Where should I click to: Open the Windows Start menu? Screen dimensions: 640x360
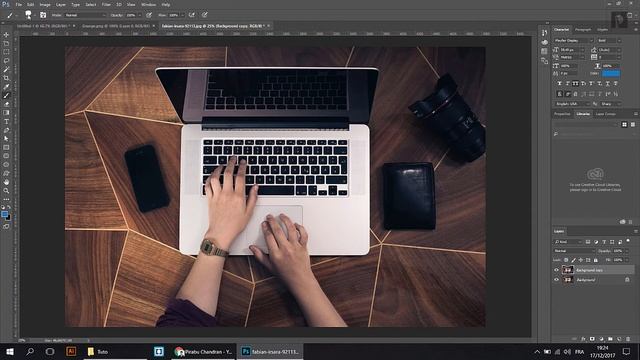pyautogui.click(x=10, y=351)
